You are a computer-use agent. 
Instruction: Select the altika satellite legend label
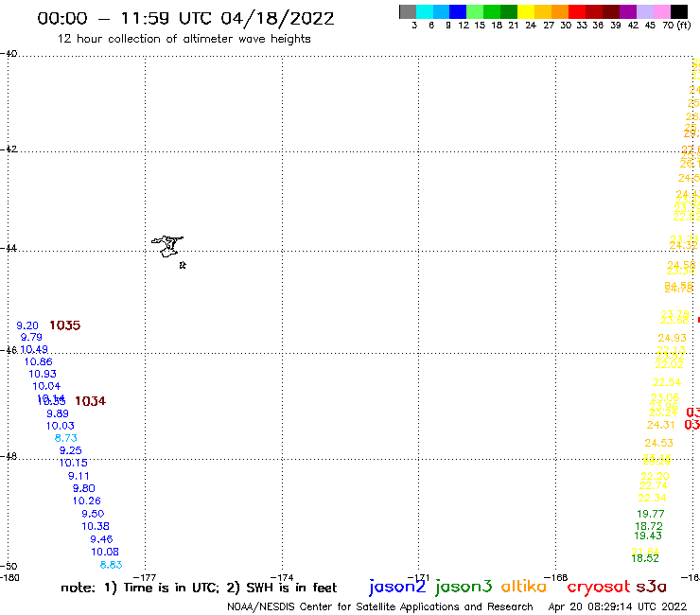(x=523, y=587)
